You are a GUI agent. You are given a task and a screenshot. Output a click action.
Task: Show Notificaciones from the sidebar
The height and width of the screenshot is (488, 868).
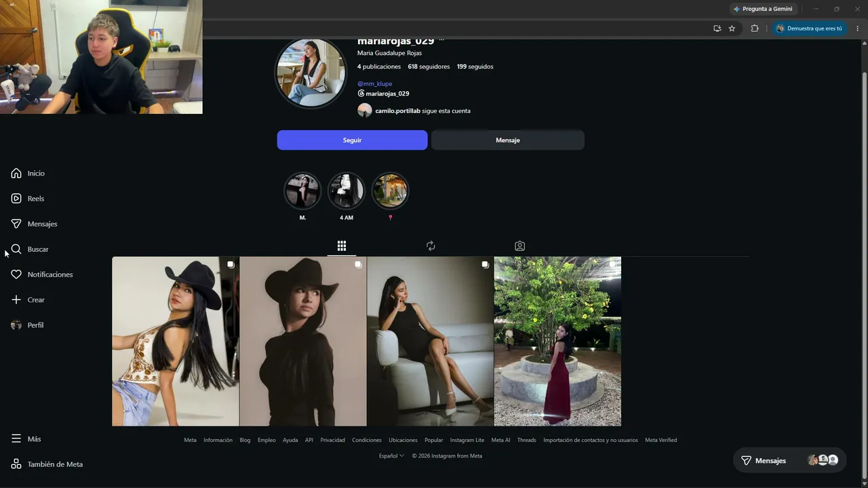[x=42, y=274]
